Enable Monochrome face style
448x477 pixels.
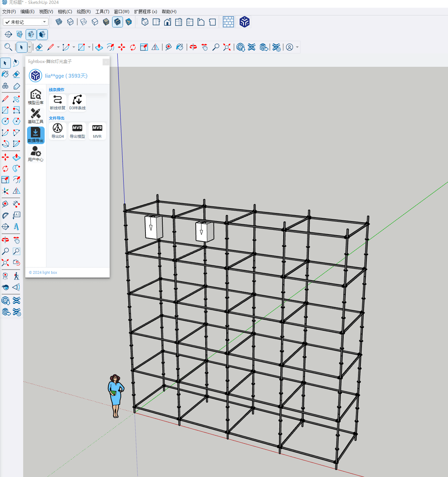129,22
